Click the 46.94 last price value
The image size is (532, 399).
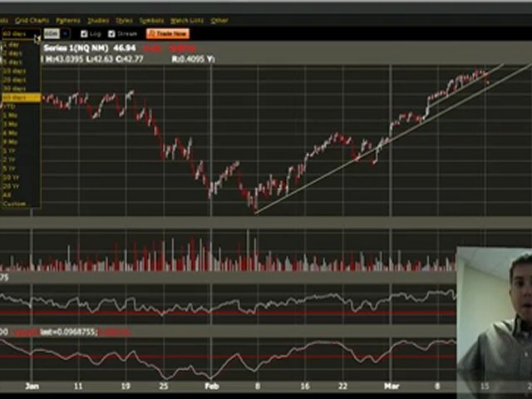(125, 48)
